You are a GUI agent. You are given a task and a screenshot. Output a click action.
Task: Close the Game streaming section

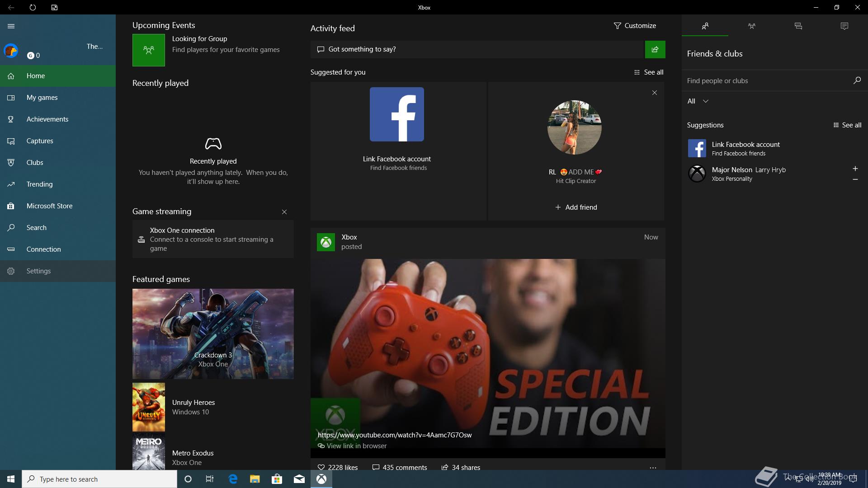click(284, 212)
